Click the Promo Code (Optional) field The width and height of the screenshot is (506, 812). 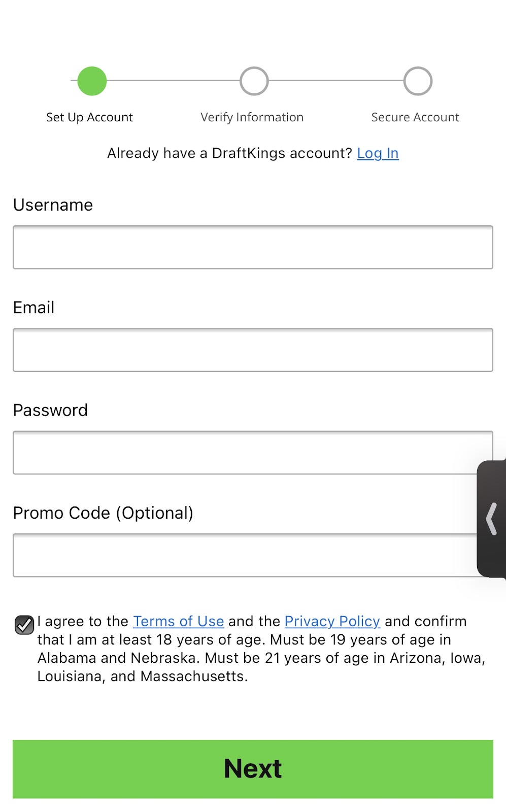point(244,555)
